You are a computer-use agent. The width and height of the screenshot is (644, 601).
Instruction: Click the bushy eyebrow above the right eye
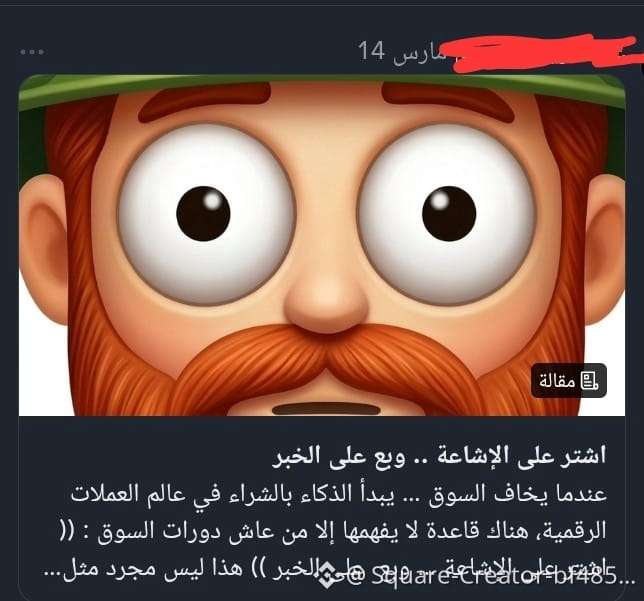pyautogui.click(x=446, y=101)
